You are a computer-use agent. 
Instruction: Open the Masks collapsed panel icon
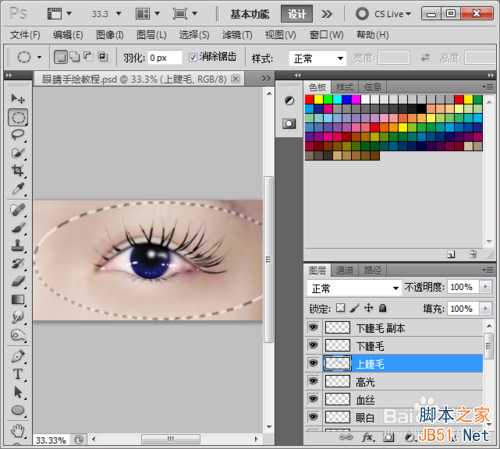[x=289, y=124]
